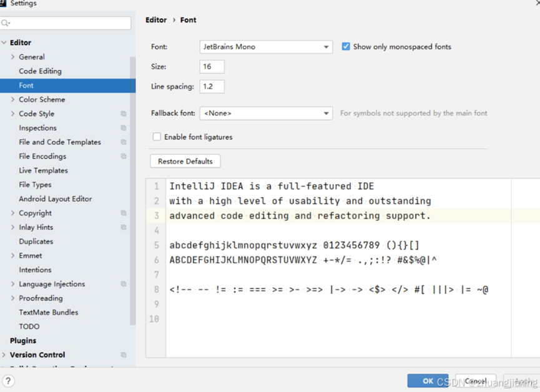This screenshot has width=540, height=392.
Task: Open Inspections settings
Action: 37,128
